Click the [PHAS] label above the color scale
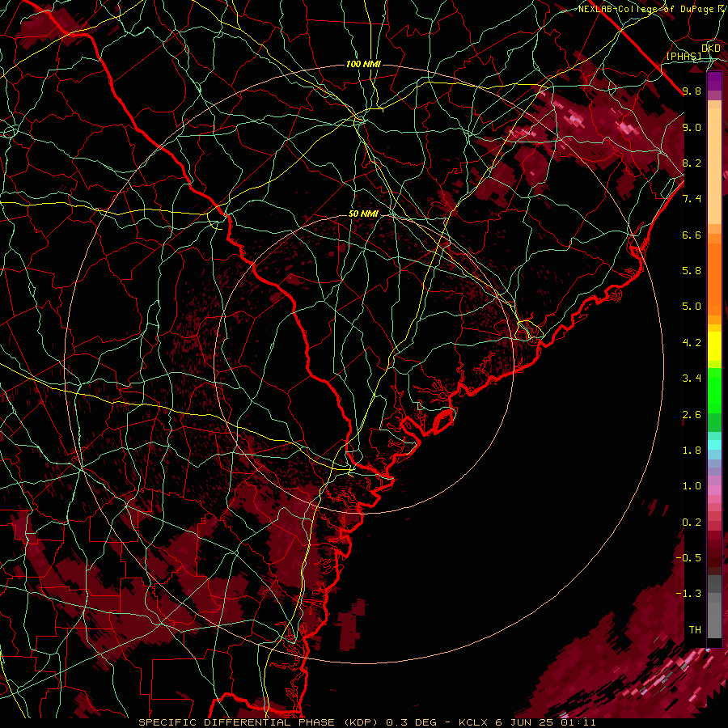The height and width of the screenshot is (728, 728). pos(684,56)
